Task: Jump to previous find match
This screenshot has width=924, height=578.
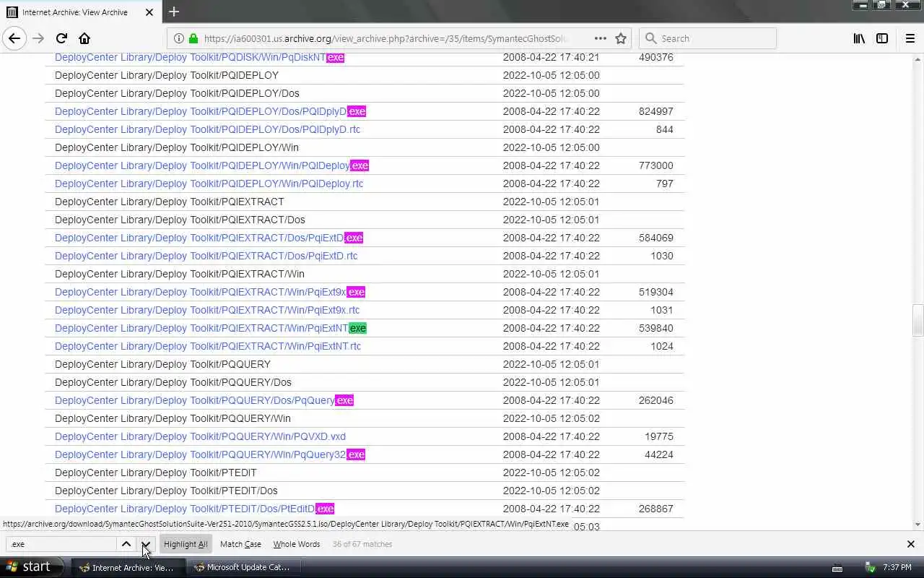Action: tap(126, 544)
